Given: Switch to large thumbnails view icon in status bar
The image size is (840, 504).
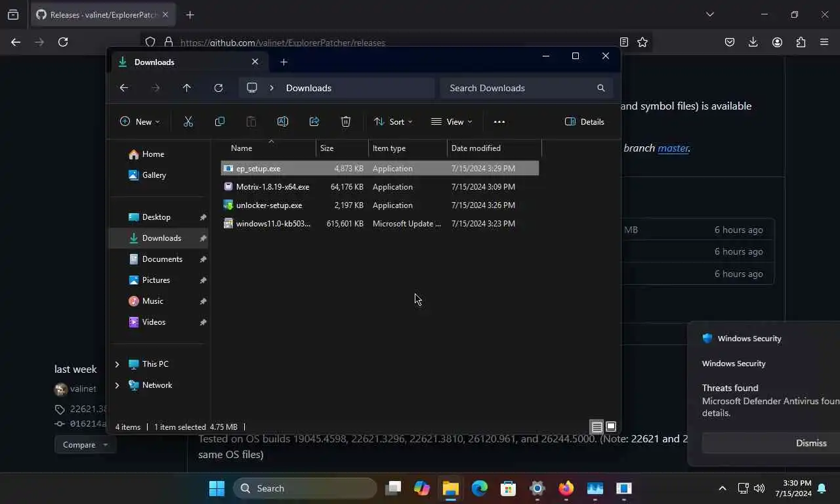Looking at the screenshot, I should (x=611, y=427).
